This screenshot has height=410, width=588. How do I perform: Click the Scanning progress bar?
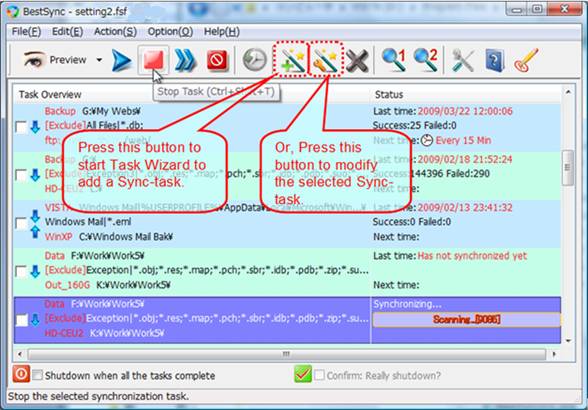coord(466,320)
